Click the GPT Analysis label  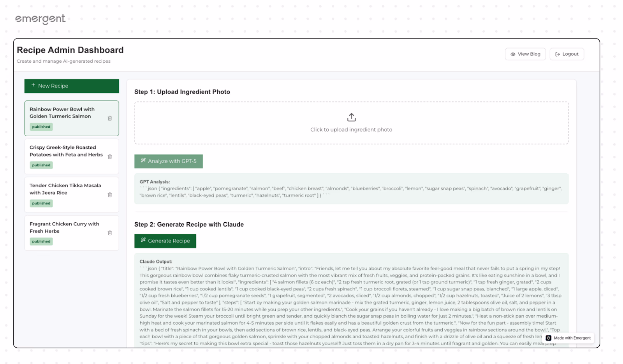[155, 182]
